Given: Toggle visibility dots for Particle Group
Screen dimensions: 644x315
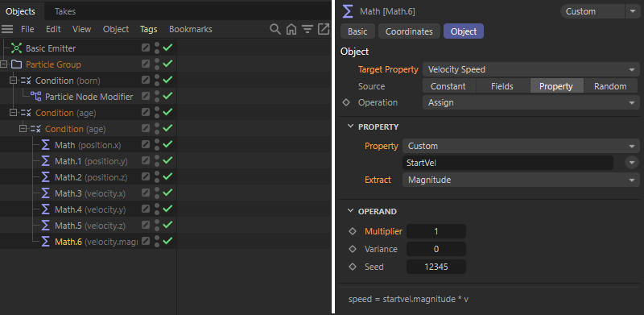Looking at the screenshot, I should coord(156,64).
